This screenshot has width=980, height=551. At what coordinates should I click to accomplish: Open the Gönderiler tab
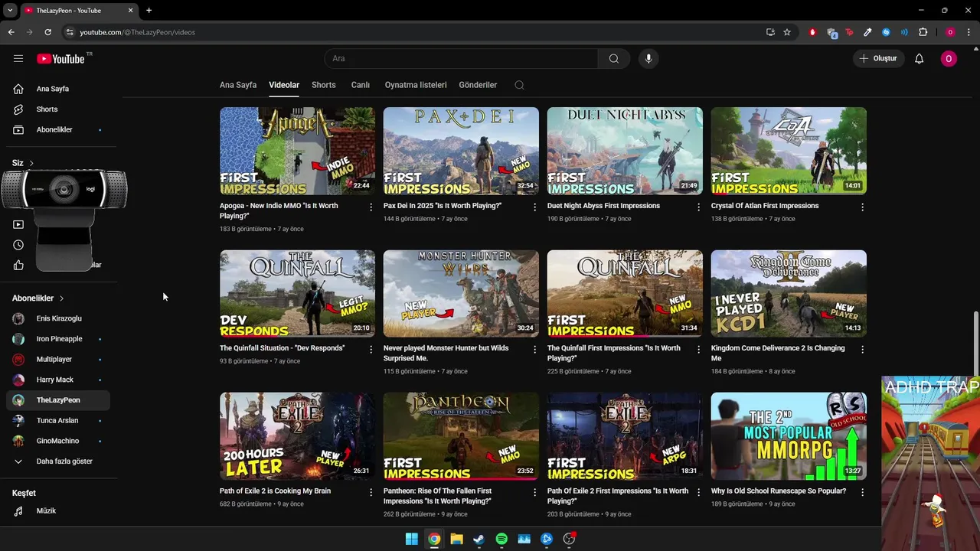(478, 85)
